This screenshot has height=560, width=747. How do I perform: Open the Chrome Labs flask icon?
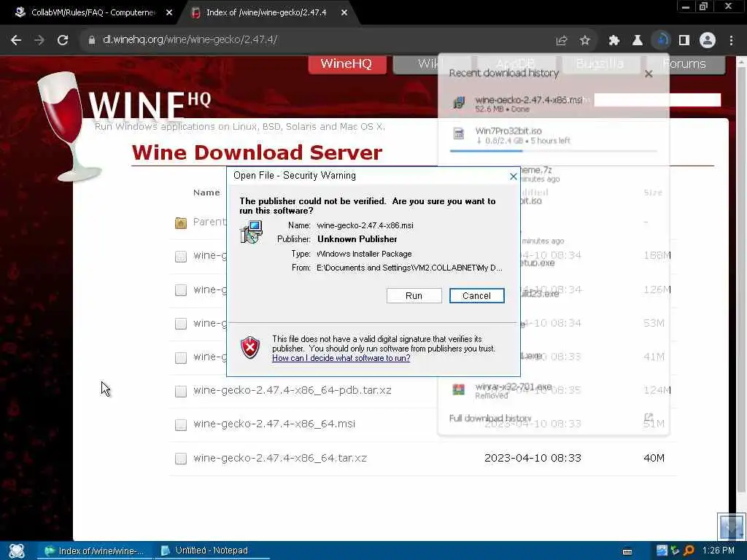[638, 41]
